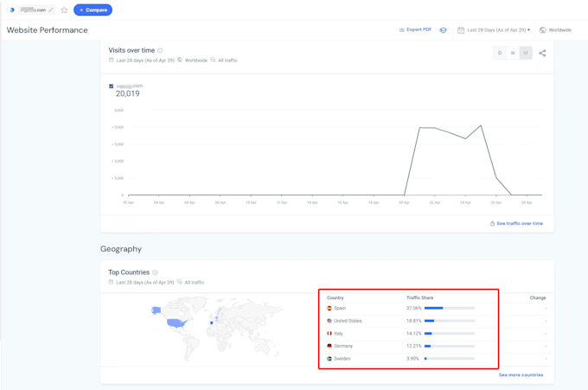588x390 pixels.
Task: Click the site favicon beside the domain name
Action: coord(12,10)
